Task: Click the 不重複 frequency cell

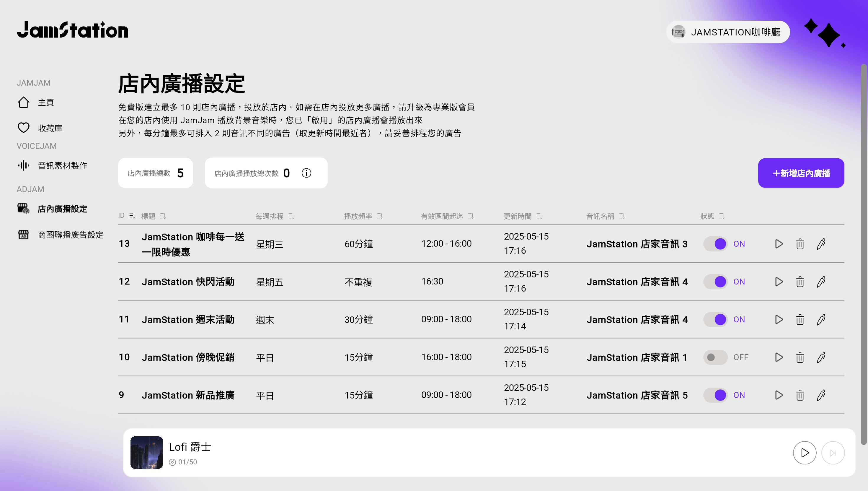Action: pyautogui.click(x=358, y=282)
